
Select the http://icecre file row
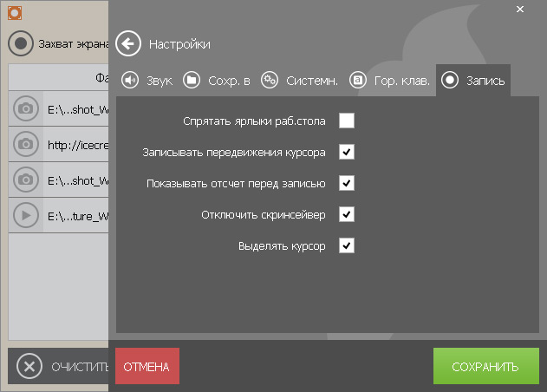(x=58, y=144)
